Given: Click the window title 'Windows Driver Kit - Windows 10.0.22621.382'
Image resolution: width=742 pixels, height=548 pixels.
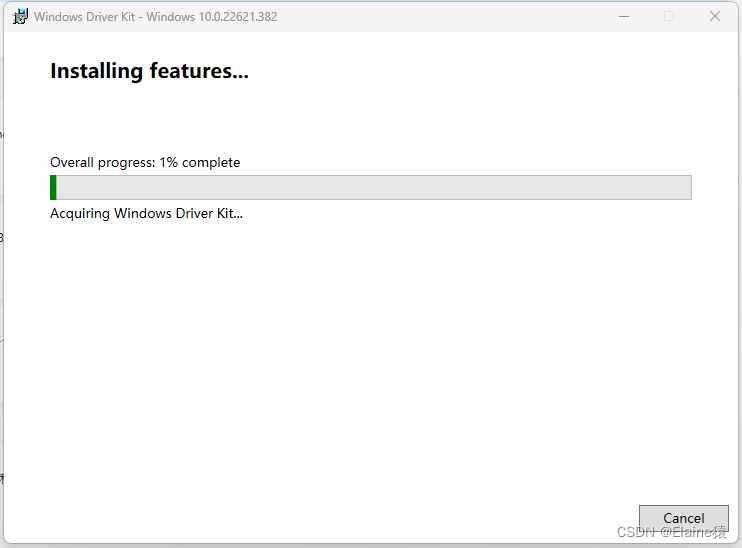Looking at the screenshot, I should point(156,17).
